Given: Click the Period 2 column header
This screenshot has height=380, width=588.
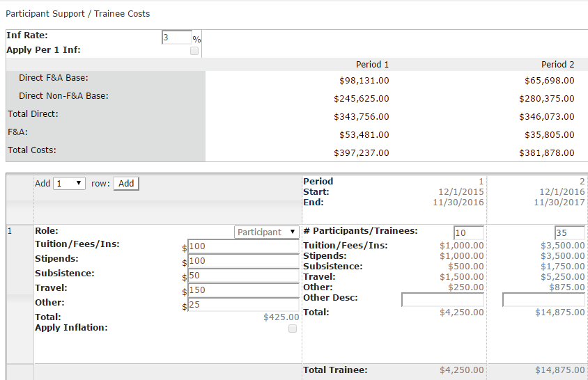Looking at the screenshot, I should (x=557, y=65).
